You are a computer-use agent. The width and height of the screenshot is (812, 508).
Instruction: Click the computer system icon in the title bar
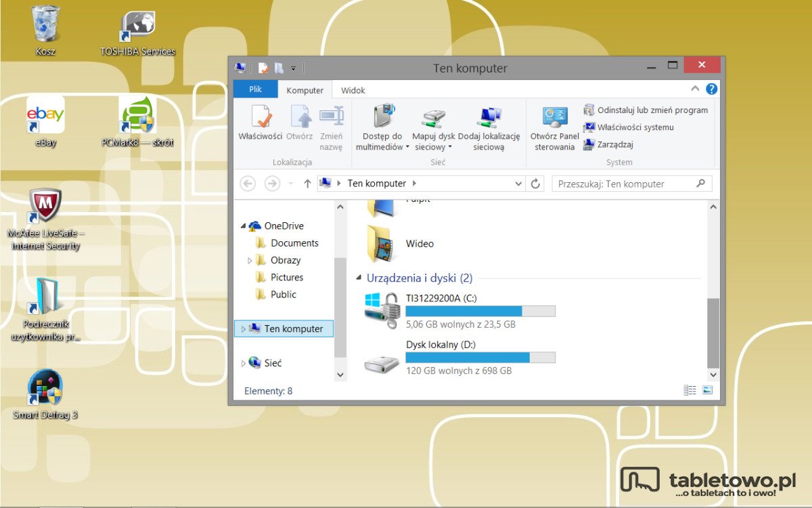[240, 68]
